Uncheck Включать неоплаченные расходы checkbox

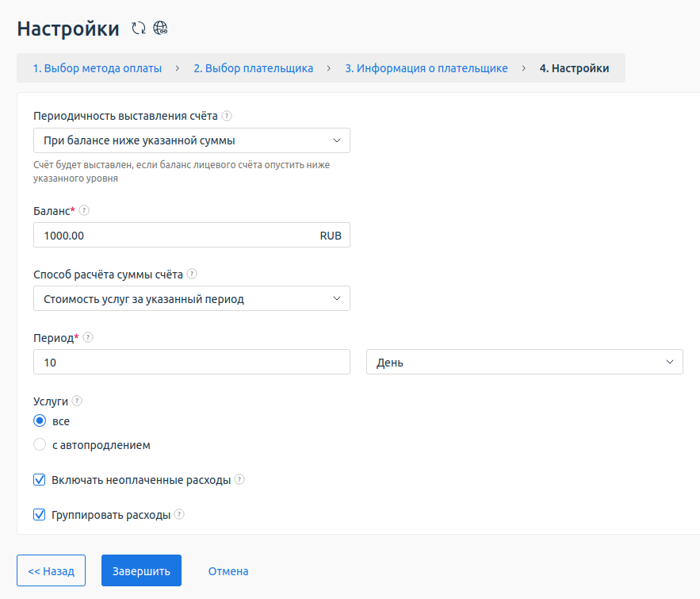point(40,480)
